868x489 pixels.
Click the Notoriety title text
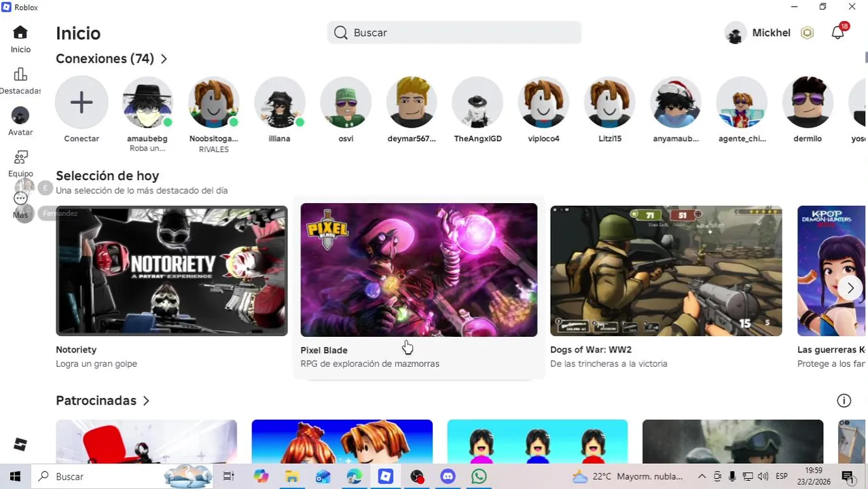tap(76, 350)
